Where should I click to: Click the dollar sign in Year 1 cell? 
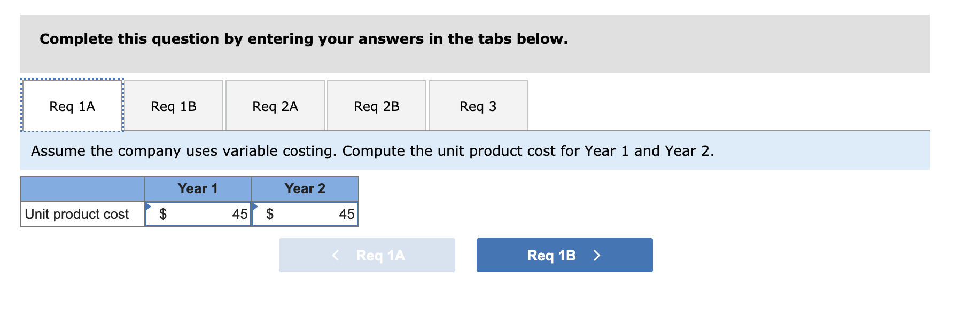tap(163, 214)
